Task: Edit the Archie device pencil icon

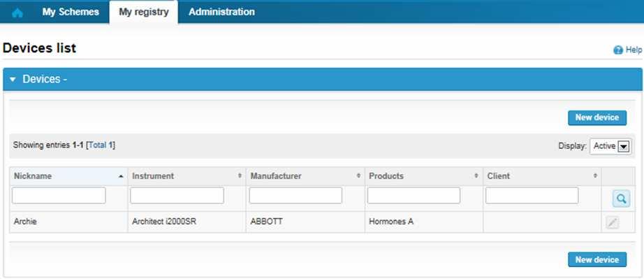Action: [612, 222]
